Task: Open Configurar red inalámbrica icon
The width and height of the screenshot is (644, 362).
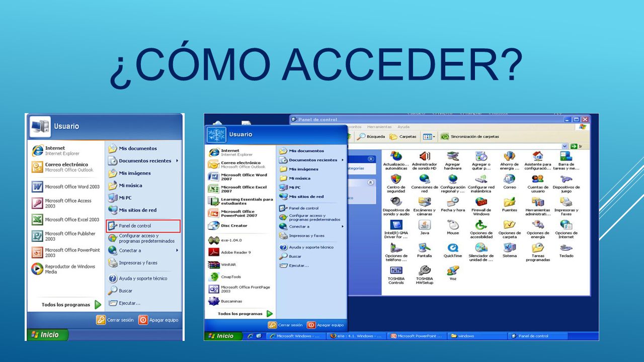Action: click(x=481, y=184)
